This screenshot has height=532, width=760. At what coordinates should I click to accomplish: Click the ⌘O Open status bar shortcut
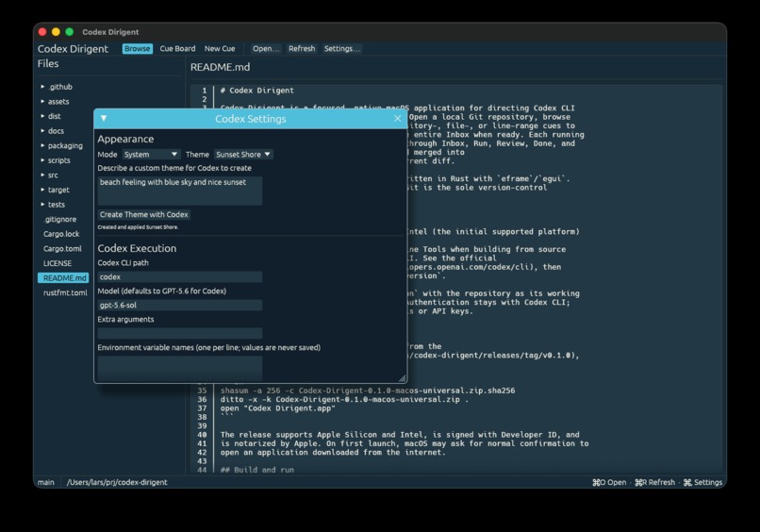click(609, 482)
